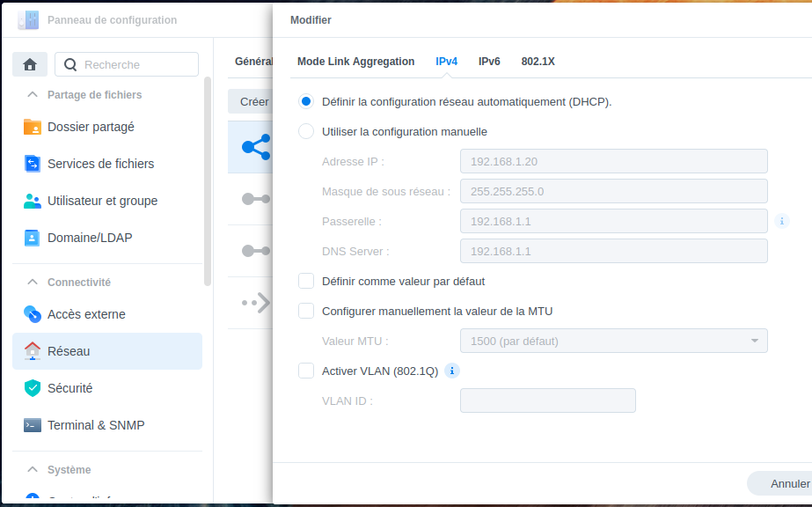Screen dimensions: 812x507
Task: Open Terminal & SNMP icon
Action: point(32,425)
